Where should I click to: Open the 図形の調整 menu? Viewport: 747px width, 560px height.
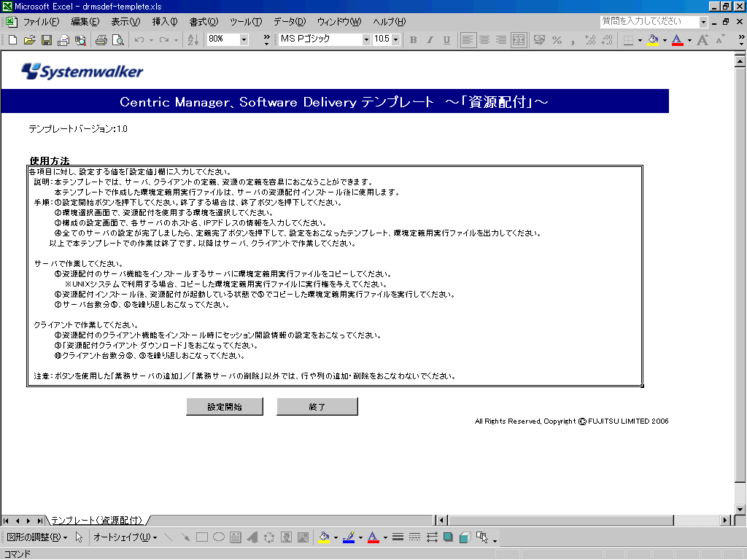[x=37, y=537]
